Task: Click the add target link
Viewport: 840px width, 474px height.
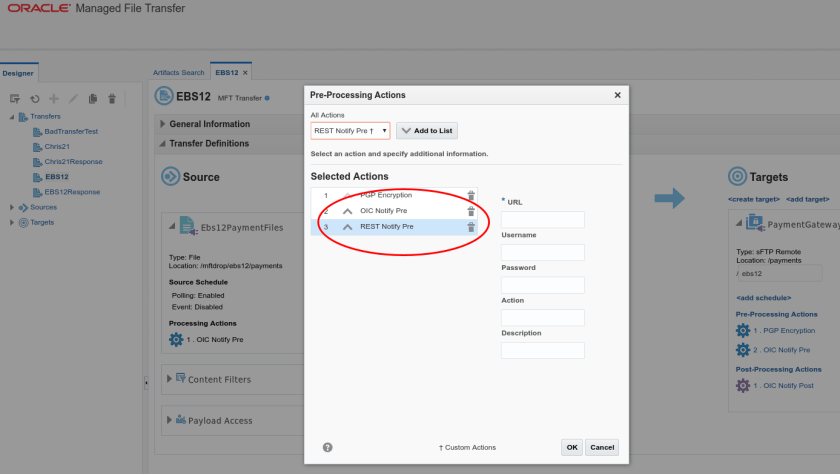Action: [x=807, y=199]
